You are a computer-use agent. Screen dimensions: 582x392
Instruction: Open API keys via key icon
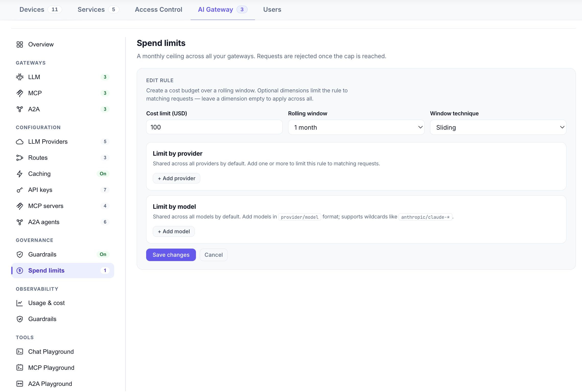point(20,190)
